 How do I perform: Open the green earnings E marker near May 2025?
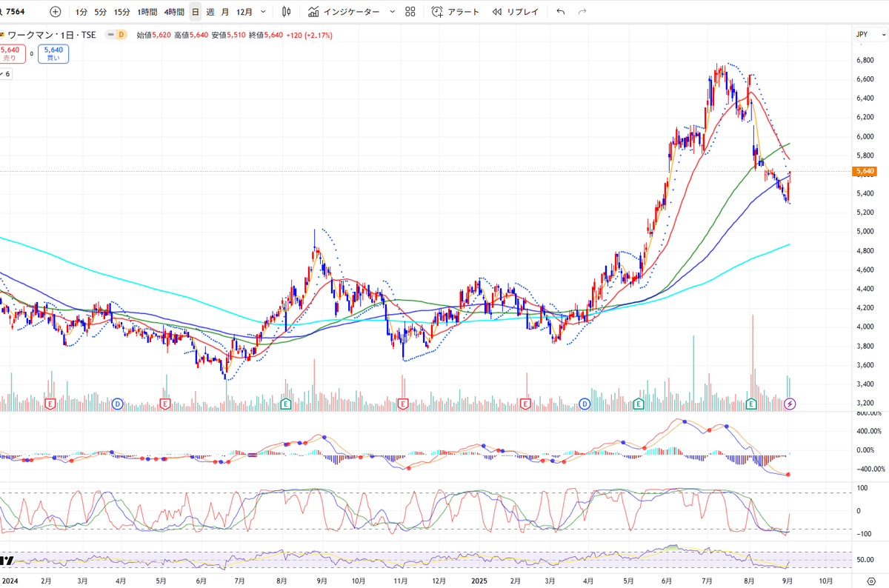point(639,404)
